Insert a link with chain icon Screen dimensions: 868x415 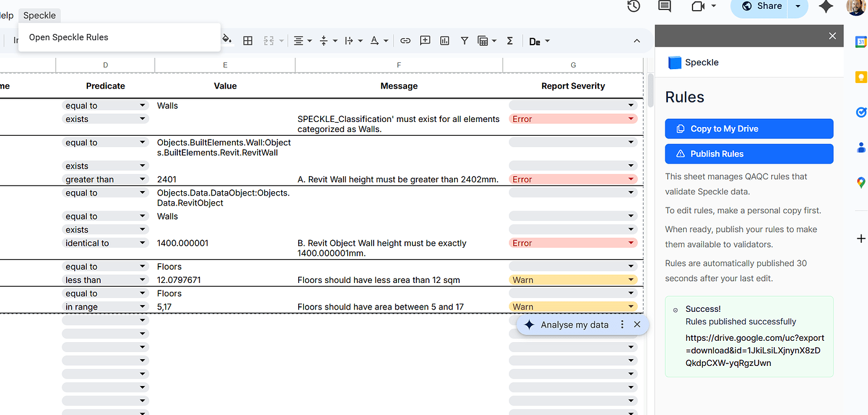pyautogui.click(x=405, y=41)
